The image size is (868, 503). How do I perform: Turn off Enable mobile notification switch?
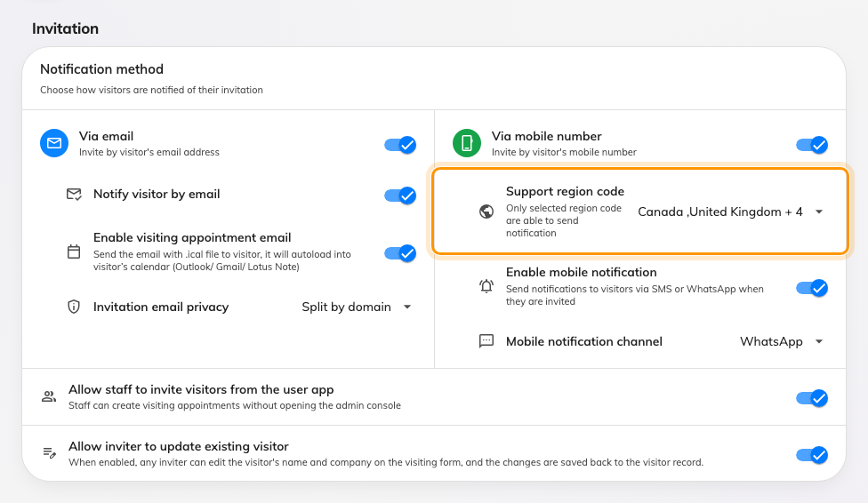[x=812, y=288]
